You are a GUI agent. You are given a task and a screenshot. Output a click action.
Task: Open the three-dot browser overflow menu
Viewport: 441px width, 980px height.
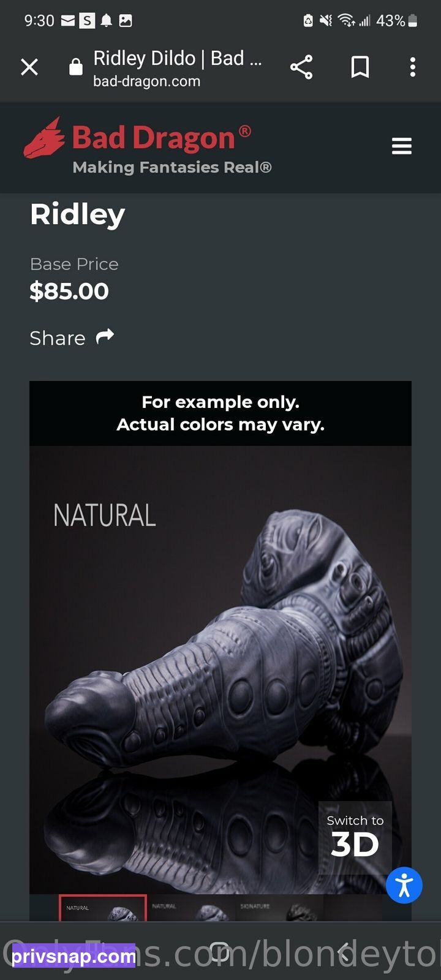[413, 67]
